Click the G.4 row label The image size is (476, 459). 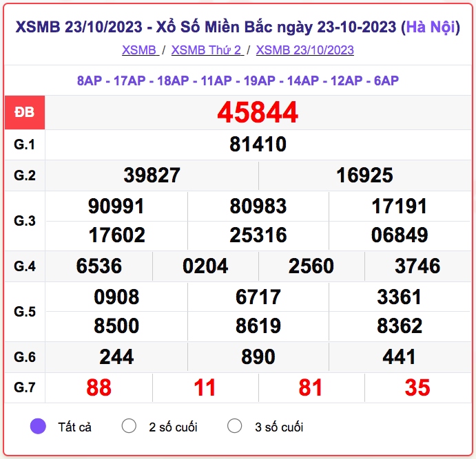tap(25, 266)
